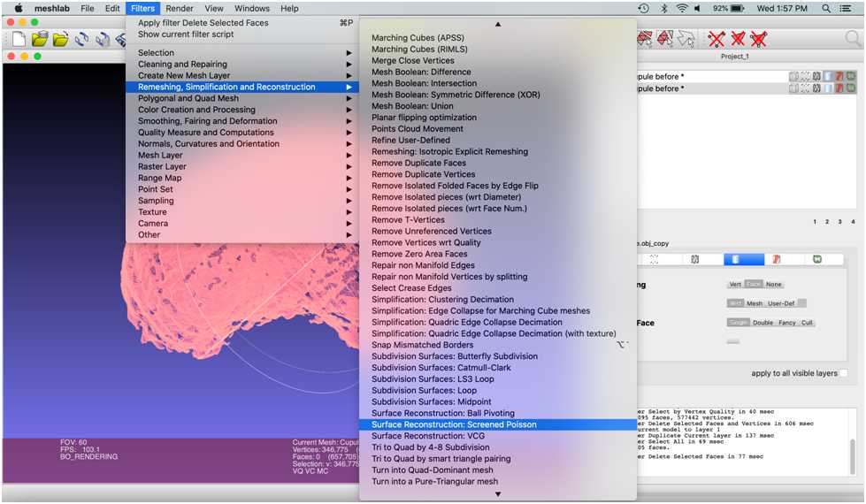This screenshot has width=866, height=504.
Task: Toggle red selection icon on first 'pule before' layer
Action: coord(840,76)
